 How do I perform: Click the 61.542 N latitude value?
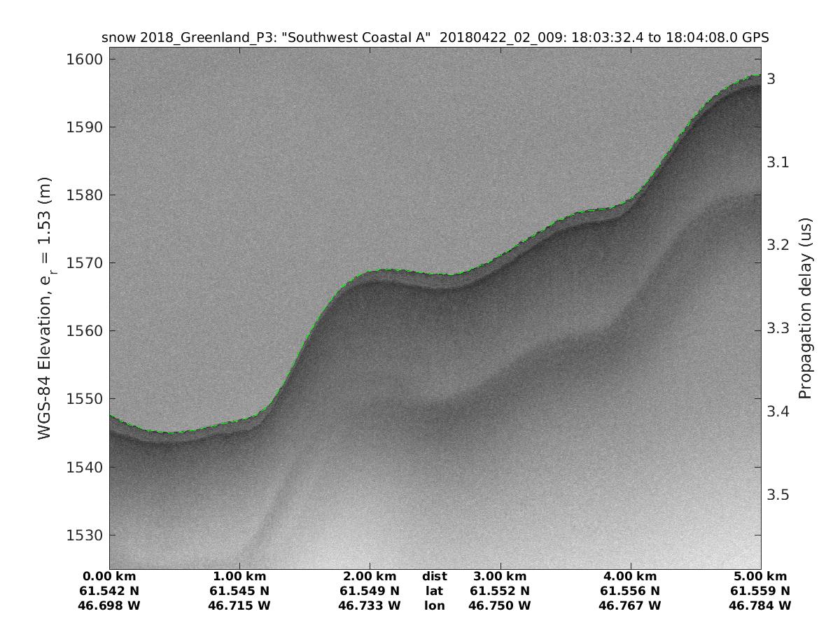point(109,591)
